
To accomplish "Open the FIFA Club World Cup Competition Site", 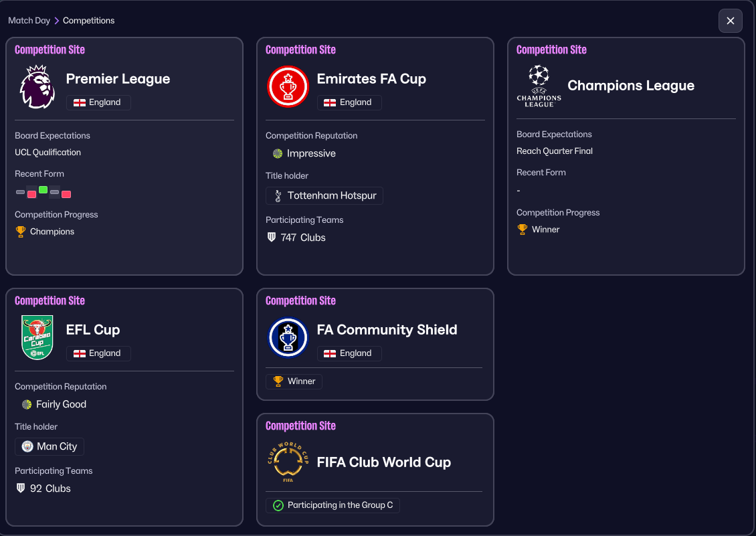I will tap(300, 426).
